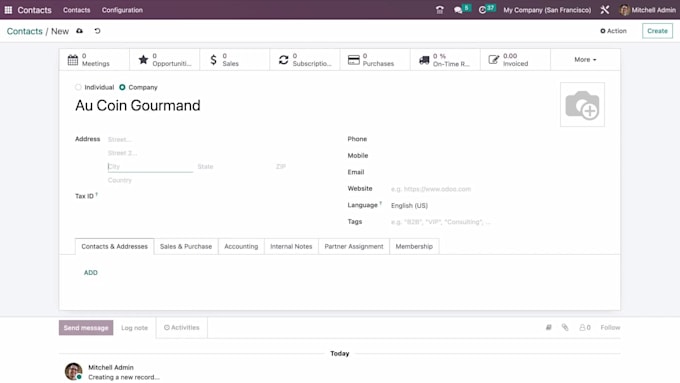Click the Activities button in chatter
The height and width of the screenshot is (383, 680).
pos(181,327)
